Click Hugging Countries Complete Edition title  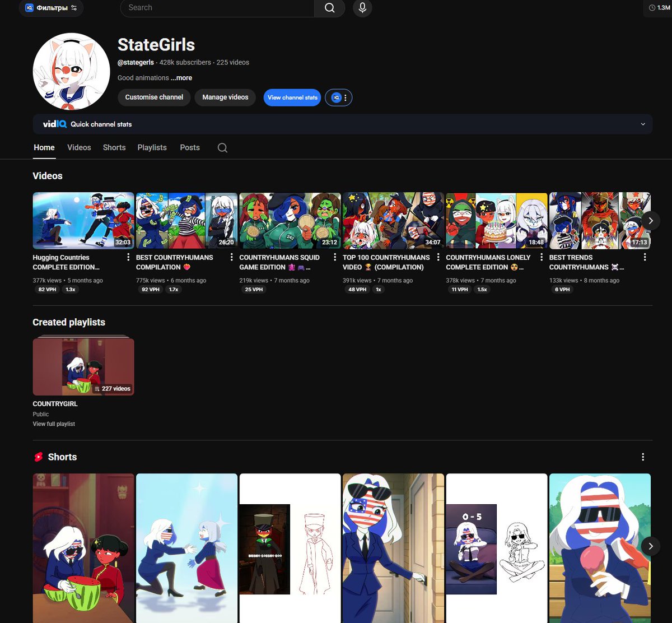click(66, 262)
